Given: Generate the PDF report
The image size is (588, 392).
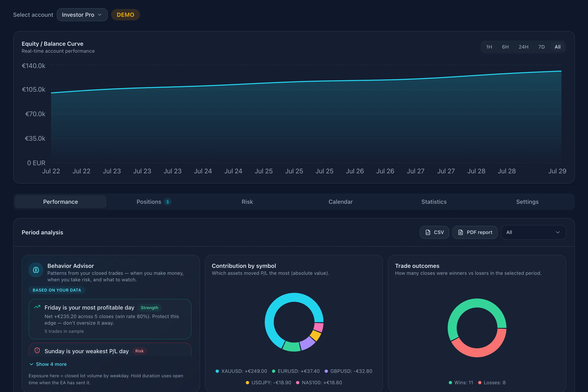Looking at the screenshot, I should (475, 232).
